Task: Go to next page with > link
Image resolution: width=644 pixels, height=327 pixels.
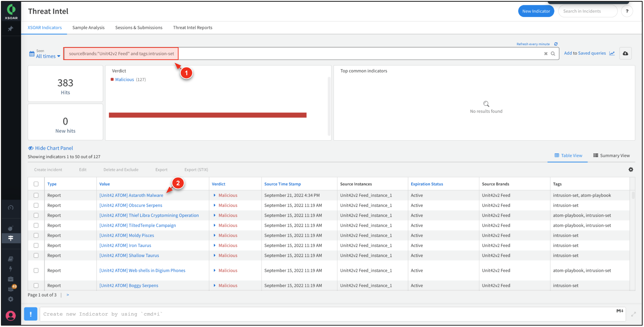Action: coord(67,295)
